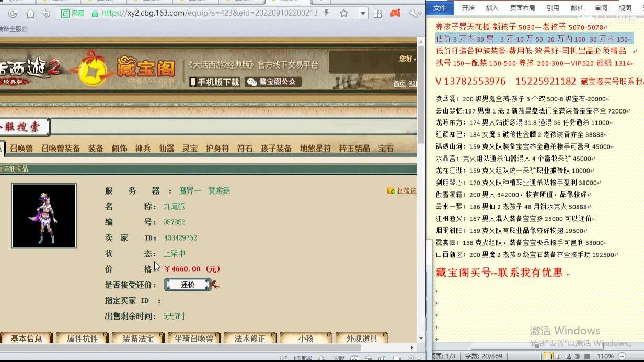
Task: Open the 文件 menu in Word
Action: [x=440, y=8]
